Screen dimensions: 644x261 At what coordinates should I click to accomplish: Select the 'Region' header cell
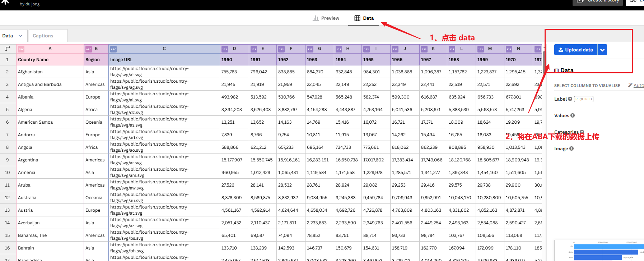(x=96, y=60)
